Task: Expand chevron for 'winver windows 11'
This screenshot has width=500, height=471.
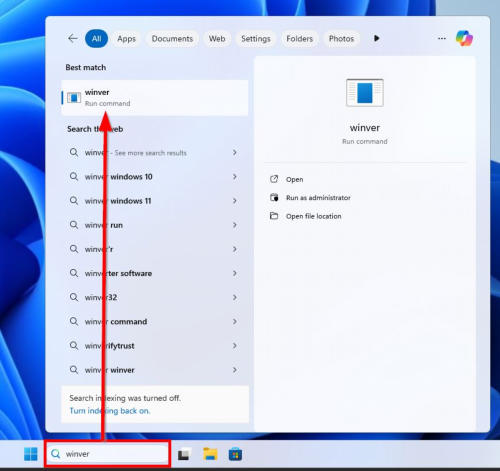Action: [x=235, y=201]
